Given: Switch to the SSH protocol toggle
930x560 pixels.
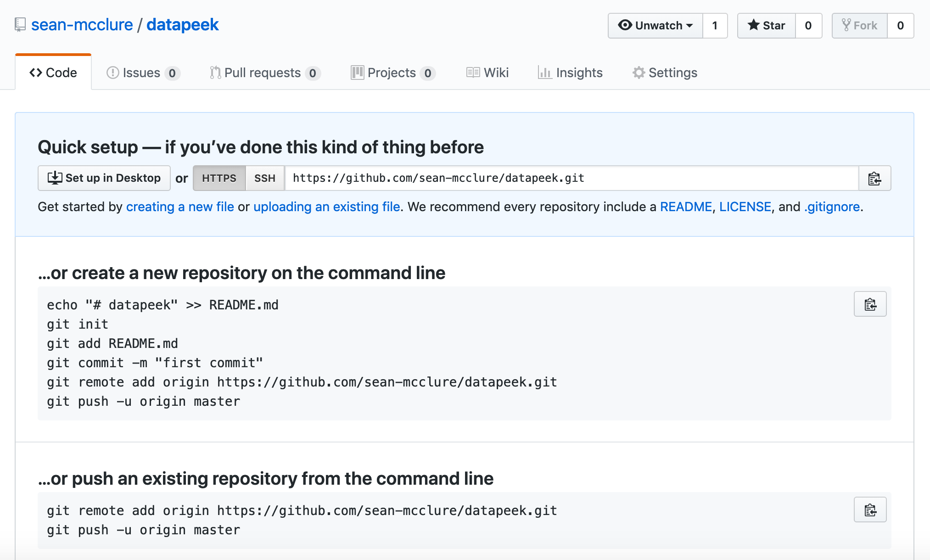Looking at the screenshot, I should coord(265,178).
